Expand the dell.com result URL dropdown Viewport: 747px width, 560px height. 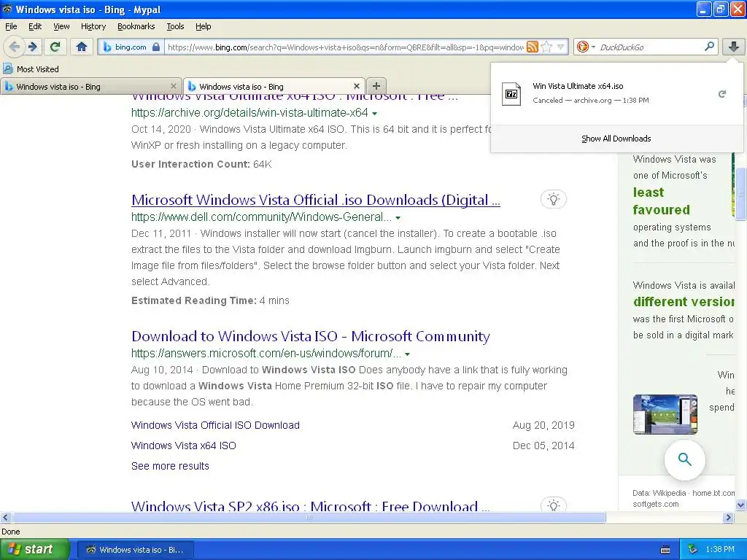point(398,217)
